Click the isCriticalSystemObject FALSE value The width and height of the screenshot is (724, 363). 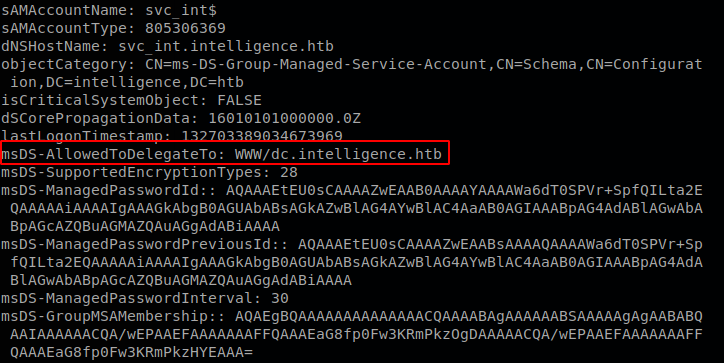click(x=239, y=100)
